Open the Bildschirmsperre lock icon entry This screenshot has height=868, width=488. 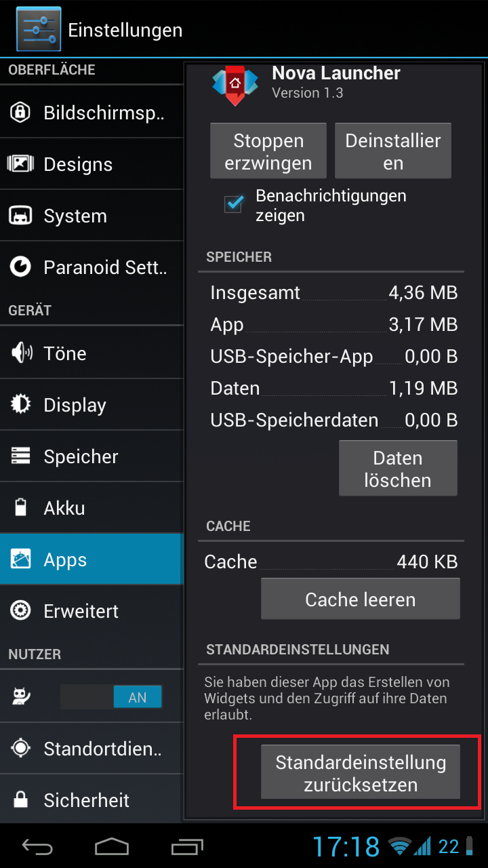[x=20, y=113]
